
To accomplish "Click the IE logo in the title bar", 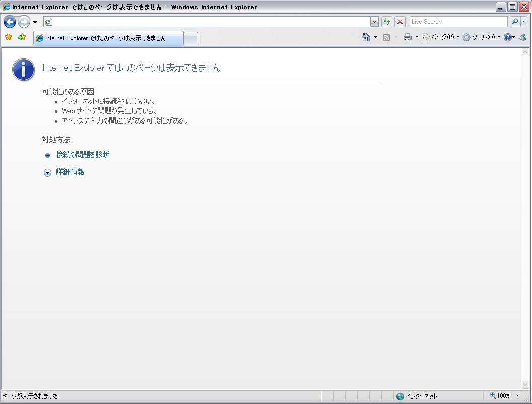I will pyautogui.click(x=6, y=7).
